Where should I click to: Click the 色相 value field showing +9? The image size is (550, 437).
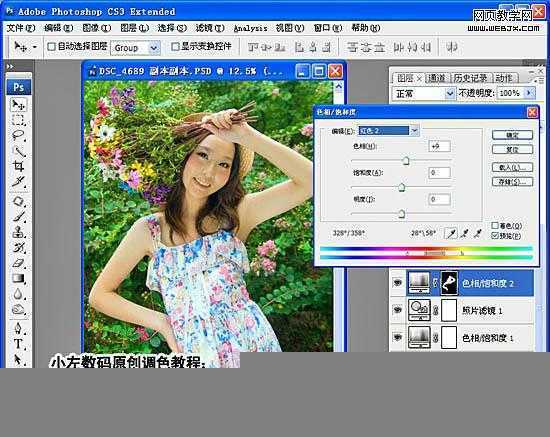(440, 146)
